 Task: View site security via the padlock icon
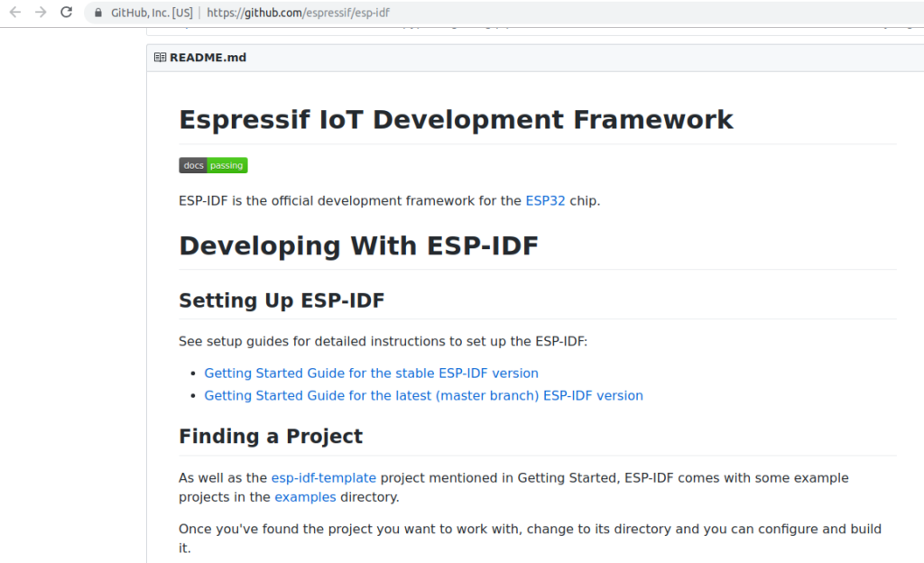tap(98, 13)
